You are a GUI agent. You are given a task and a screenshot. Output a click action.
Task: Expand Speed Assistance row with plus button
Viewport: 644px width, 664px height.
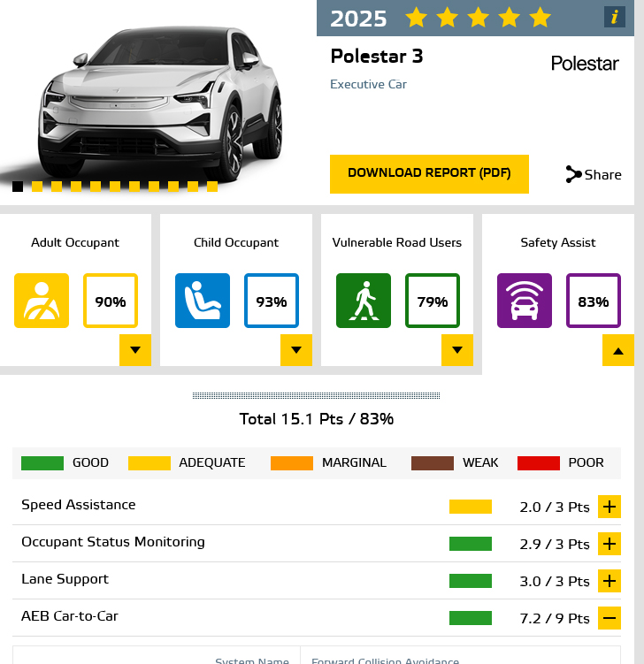(x=609, y=507)
